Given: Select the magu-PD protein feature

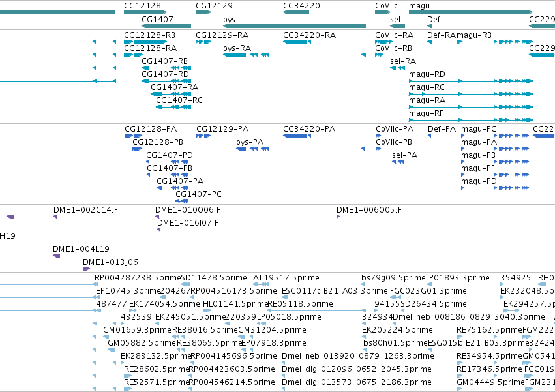Looking at the screenshot, I should (x=495, y=188).
